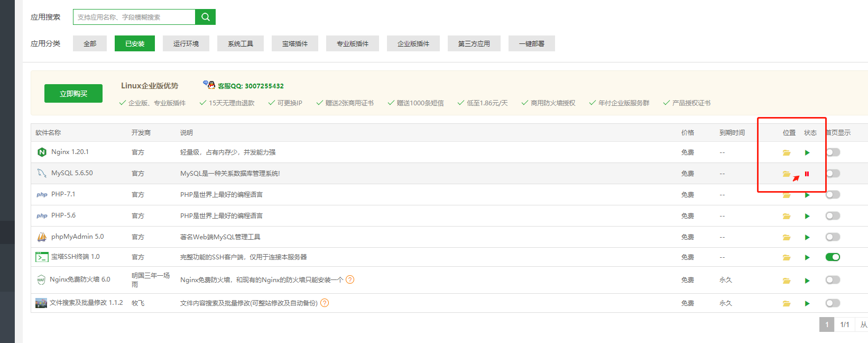The image size is (868, 343).
Task: Toggle home display for phpMyAdmin 5.0
Action: click(x=833, y=237)
